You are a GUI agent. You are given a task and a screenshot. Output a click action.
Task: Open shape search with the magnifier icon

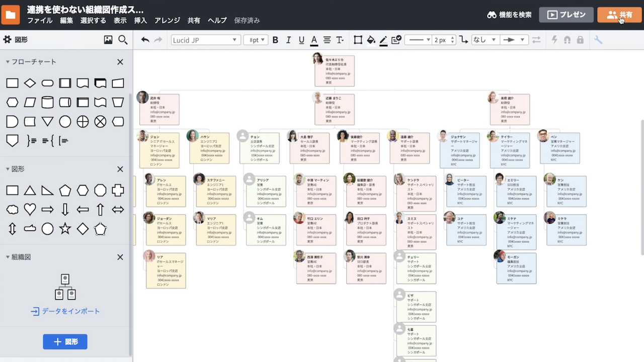pos(123,39)
